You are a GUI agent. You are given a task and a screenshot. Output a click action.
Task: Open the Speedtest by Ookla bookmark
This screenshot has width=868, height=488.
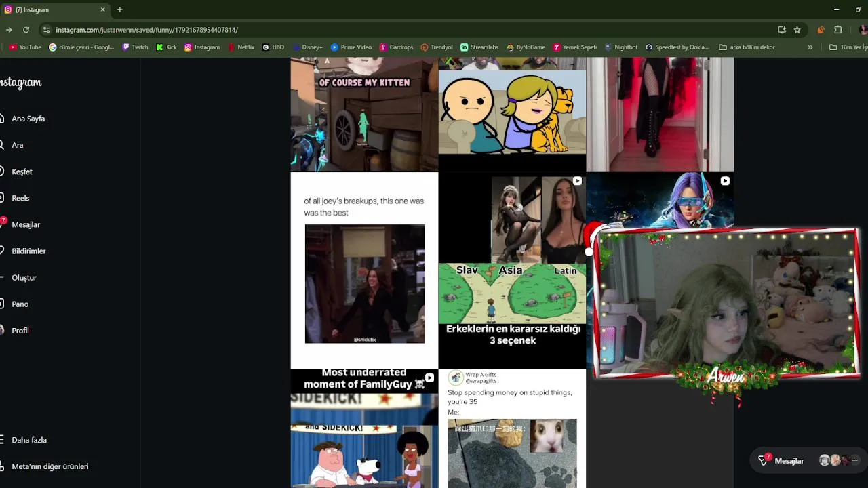(x=677, y=47)
